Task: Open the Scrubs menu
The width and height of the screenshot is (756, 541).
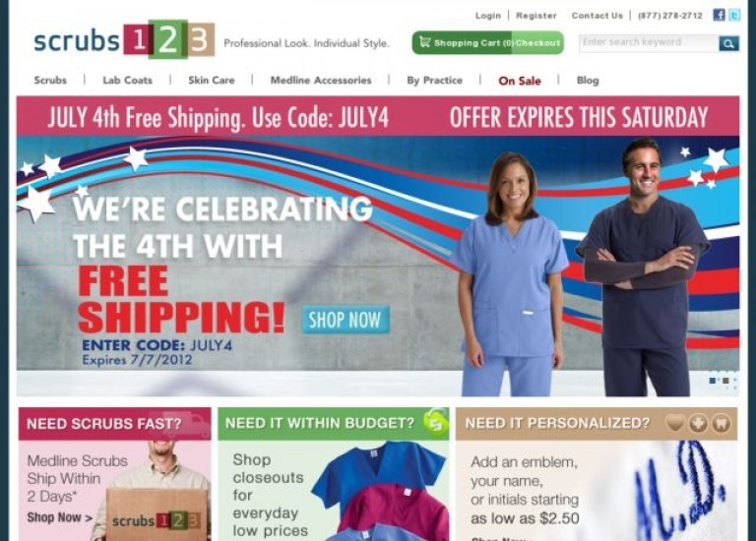Action: pos(50,80)
